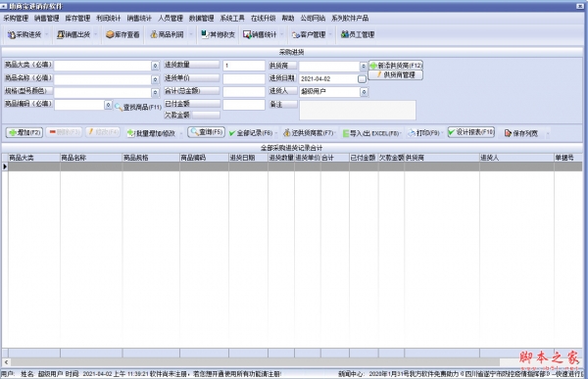588x379 pixels.
Task: Expand 商品名称 dropdown arrow
Action: [x=155, y=79]
